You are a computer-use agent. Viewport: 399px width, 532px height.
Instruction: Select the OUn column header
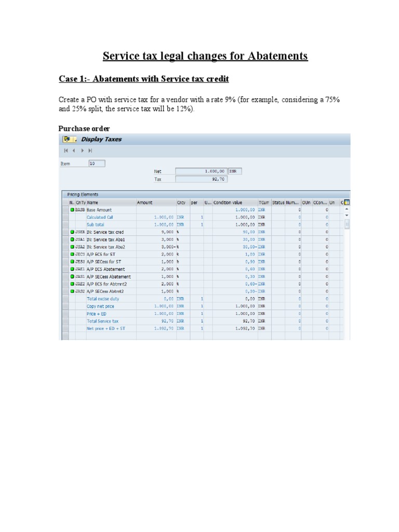click(307, 203)
